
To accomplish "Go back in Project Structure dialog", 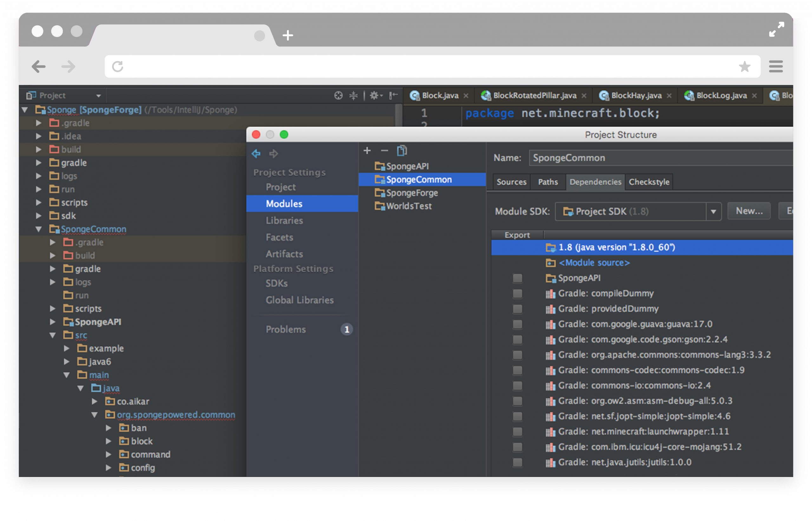I will 256,154.
